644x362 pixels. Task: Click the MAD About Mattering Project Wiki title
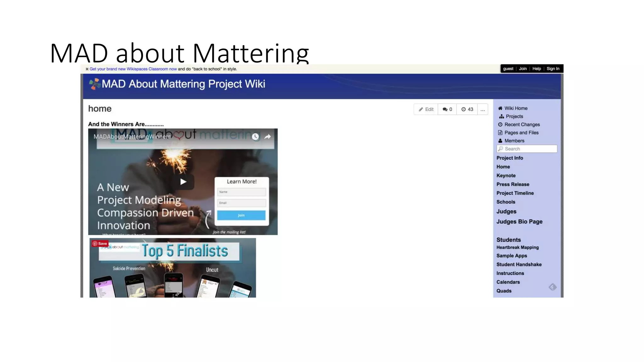(x=183, y=84)
